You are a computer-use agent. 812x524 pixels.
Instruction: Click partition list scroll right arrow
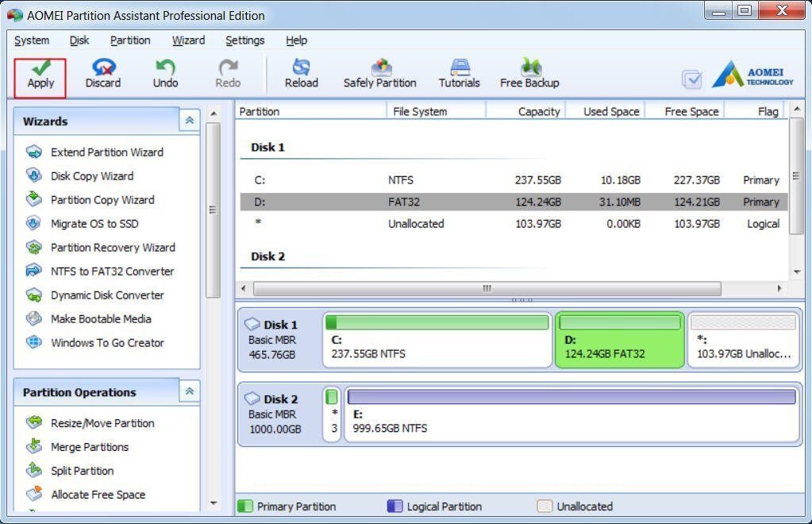click(779, 288)
